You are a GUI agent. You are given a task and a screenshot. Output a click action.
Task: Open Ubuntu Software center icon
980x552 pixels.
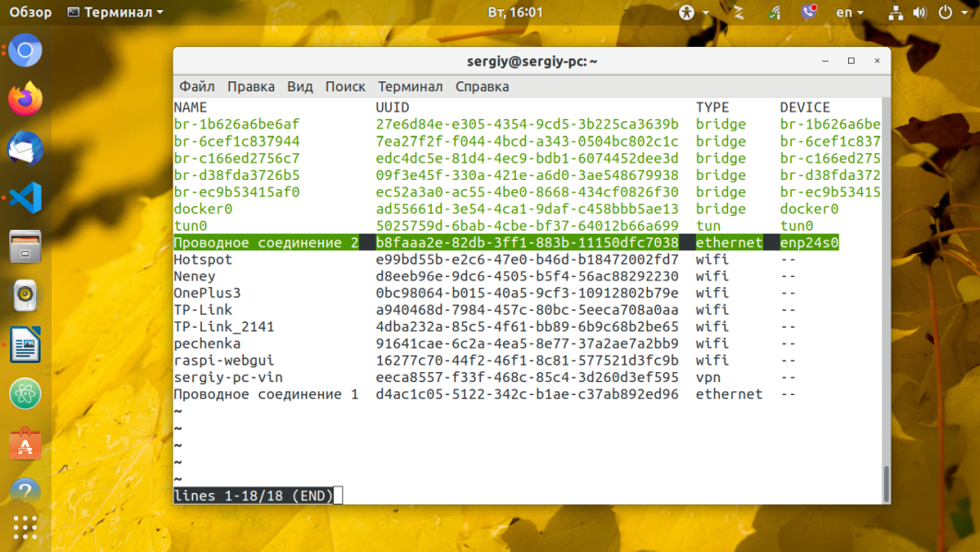pyautogui.click(x=25, y=443)
